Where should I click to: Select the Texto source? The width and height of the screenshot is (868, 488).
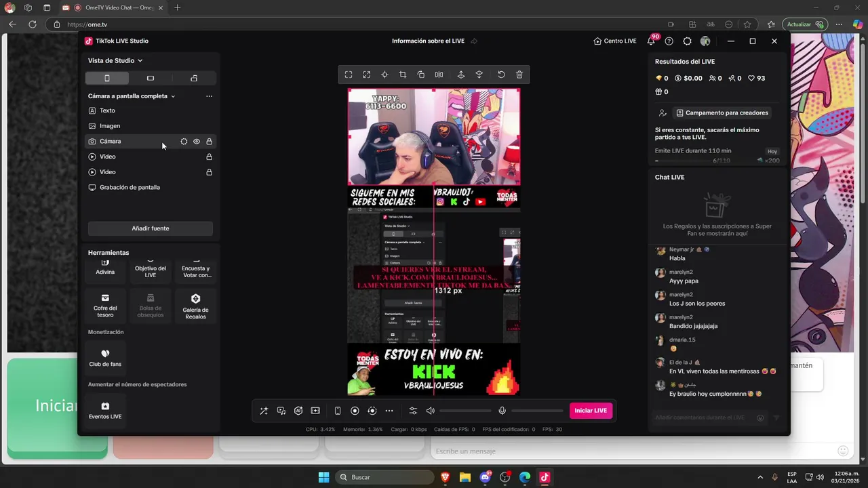[x=151, y=110]
